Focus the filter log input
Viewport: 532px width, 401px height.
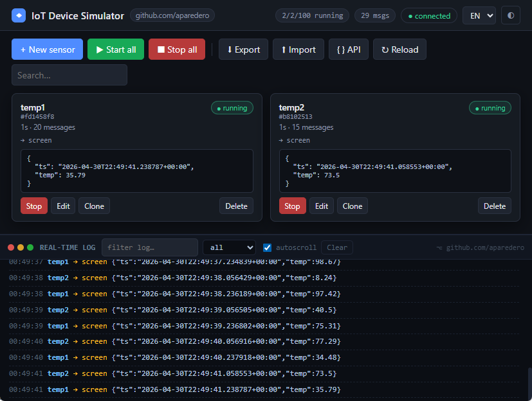coord(150,247)
